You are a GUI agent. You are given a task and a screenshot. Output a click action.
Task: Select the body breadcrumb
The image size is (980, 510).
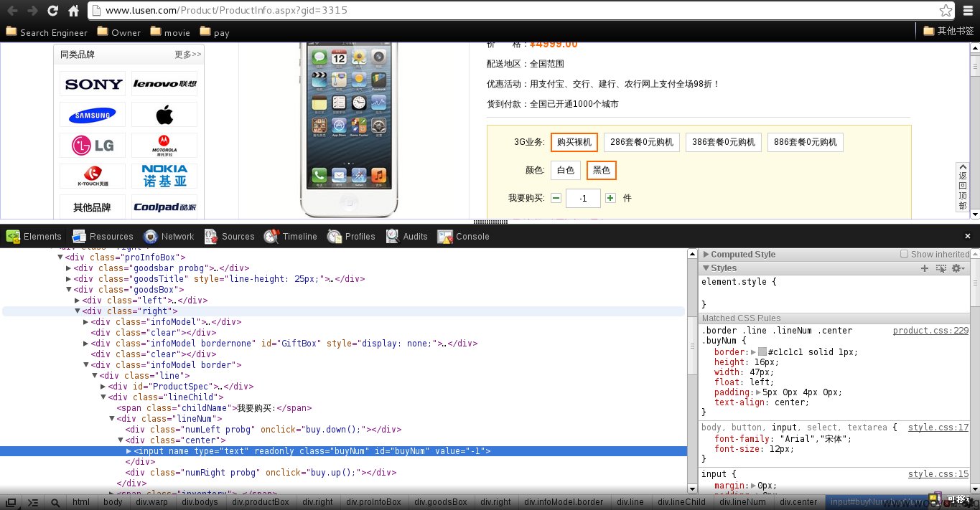point(113,502)
